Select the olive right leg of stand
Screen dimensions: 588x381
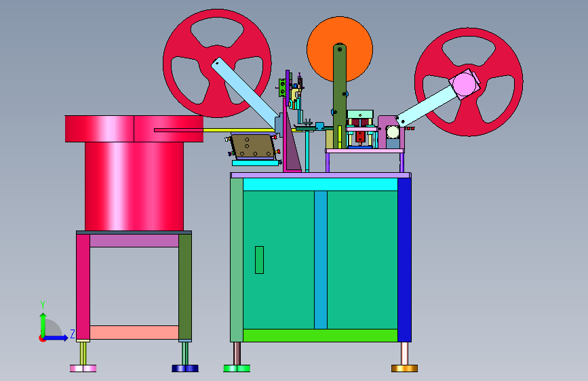(x=185, y=287)
